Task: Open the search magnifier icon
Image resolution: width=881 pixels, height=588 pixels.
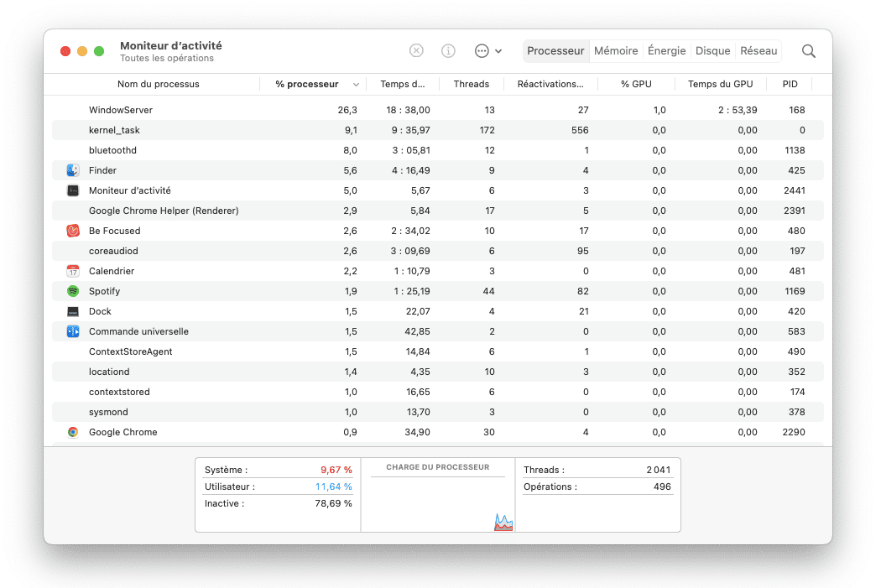Action: coord(808,51)
